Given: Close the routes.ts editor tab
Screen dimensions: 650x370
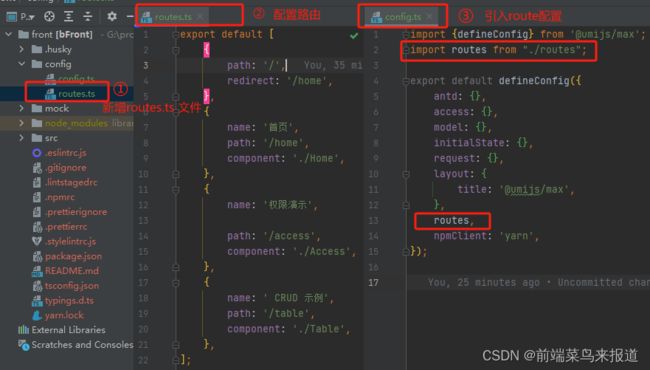Looking at the screenshot, I should point(200,17).
